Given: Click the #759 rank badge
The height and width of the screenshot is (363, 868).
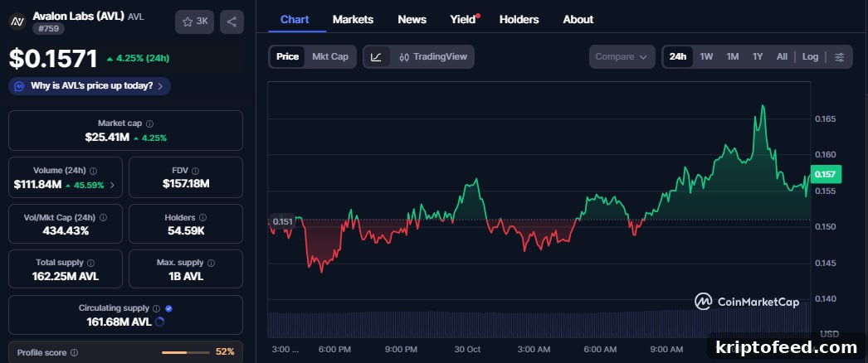Looking at the screenshot, I should [x=48, y=29].
